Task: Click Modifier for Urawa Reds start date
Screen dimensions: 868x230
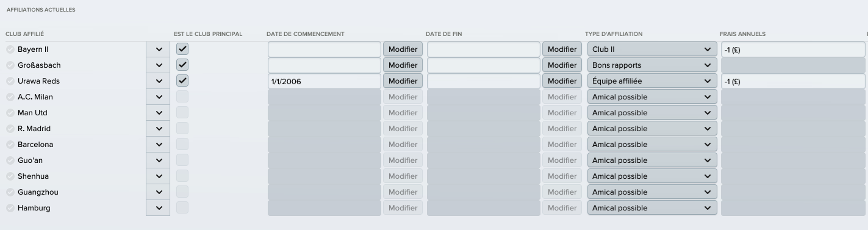Action: tap(403, 81)
